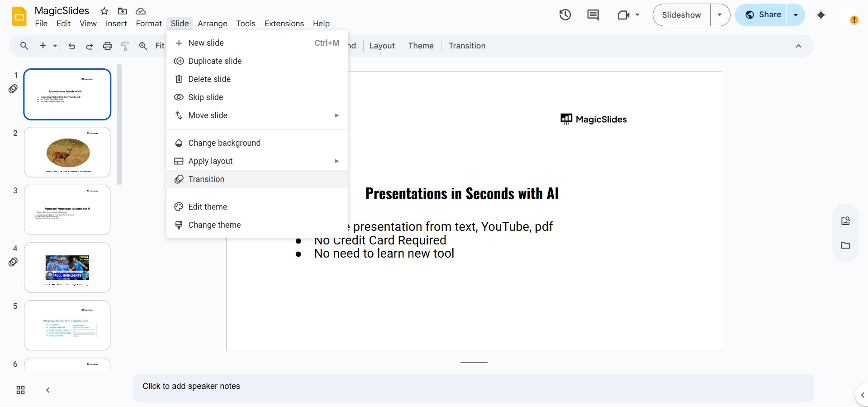The height and width of the screenshot is (407, 868).
Task: Star the MagicSlides document
Action: (104, 11)
